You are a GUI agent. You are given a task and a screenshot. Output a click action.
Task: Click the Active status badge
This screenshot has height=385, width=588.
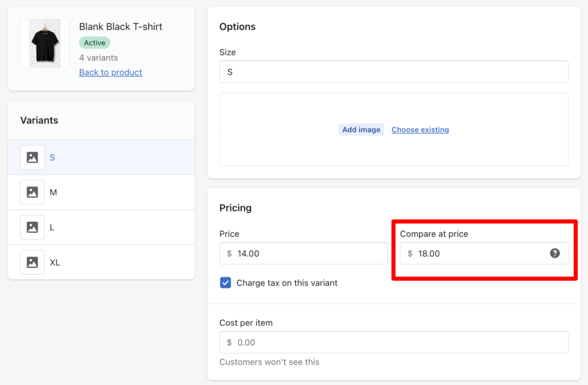(x=95, y=43)
